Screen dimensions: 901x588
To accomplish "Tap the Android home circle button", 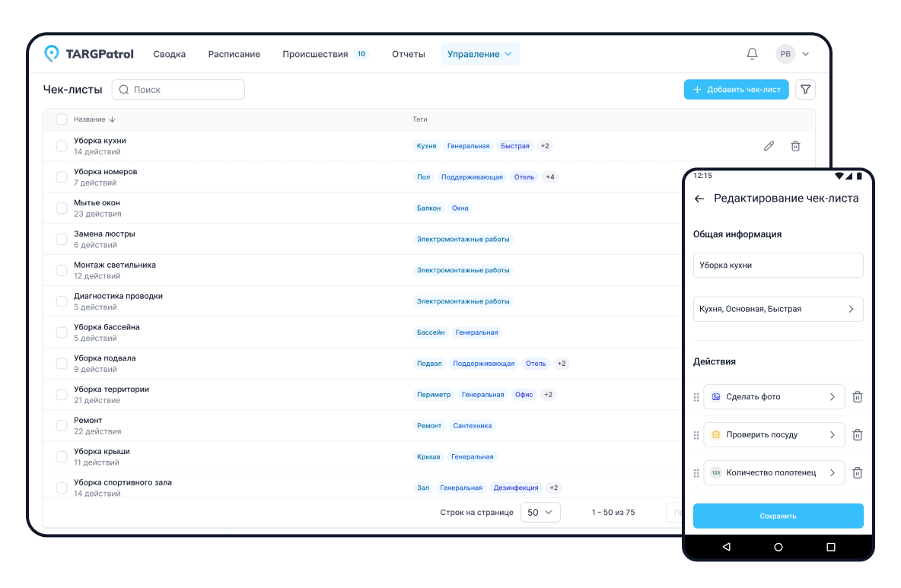I will pos(778,547).
